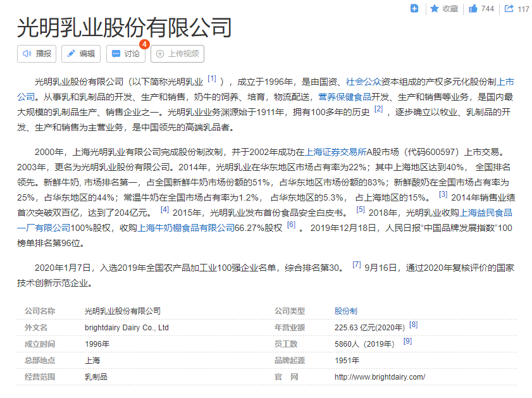The image size is (532, 398).
Task: Click reference citation [6]
Action: [291, 225]
